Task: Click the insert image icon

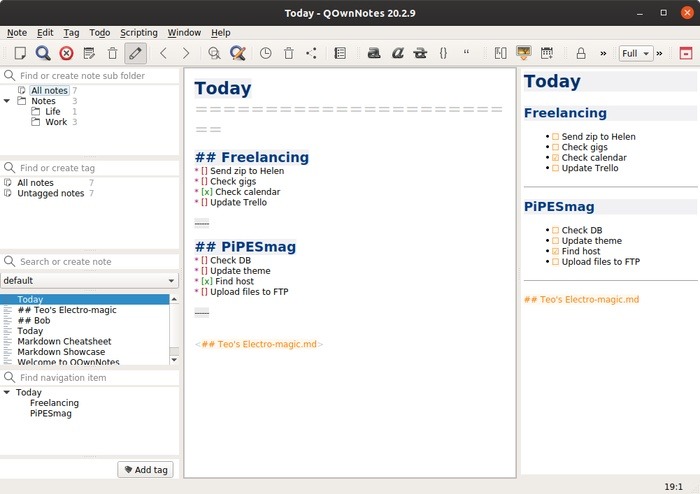Action: 524,53
